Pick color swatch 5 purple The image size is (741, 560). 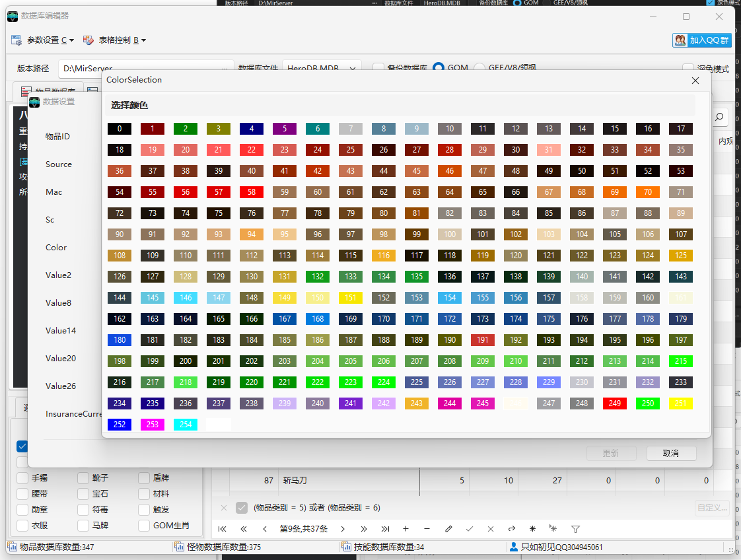point(285,129)
